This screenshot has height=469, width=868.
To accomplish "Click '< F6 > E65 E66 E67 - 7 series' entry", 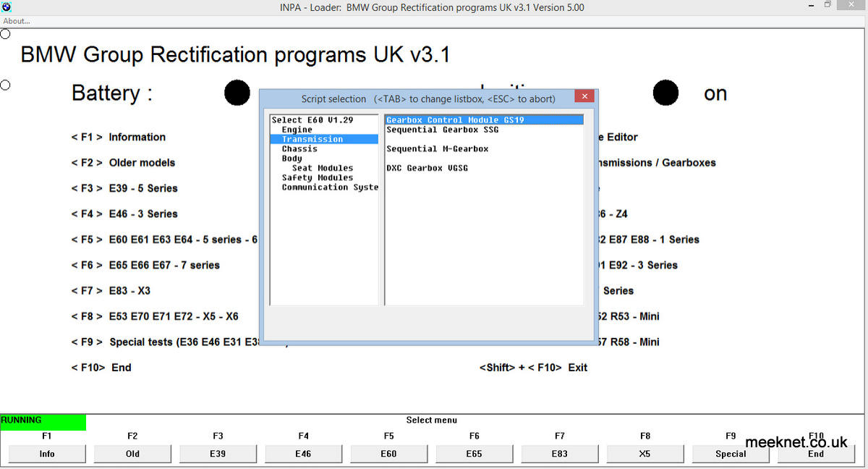I will pyautogui.click(x=145, y=265).
